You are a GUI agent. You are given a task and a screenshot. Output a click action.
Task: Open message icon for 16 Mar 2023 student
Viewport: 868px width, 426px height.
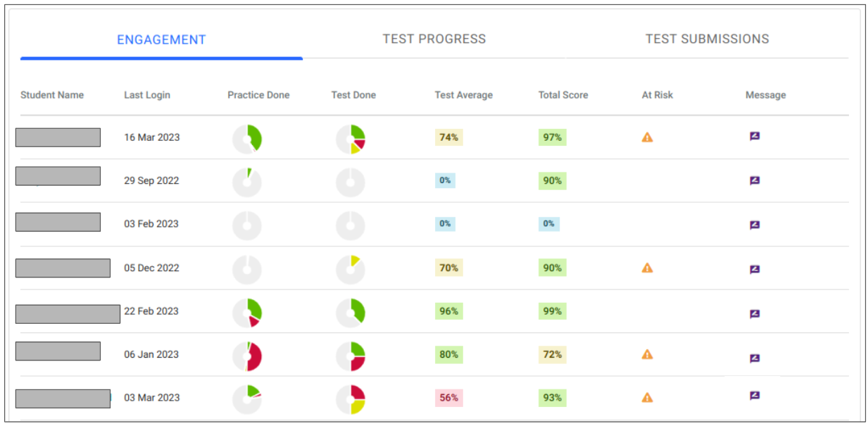click(x=755, y=137)
